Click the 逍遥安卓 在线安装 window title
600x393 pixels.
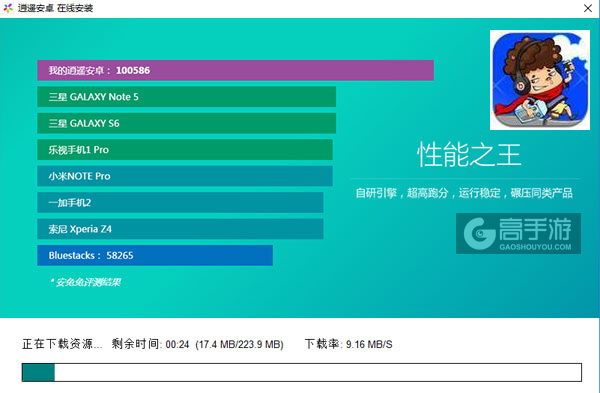55,8
